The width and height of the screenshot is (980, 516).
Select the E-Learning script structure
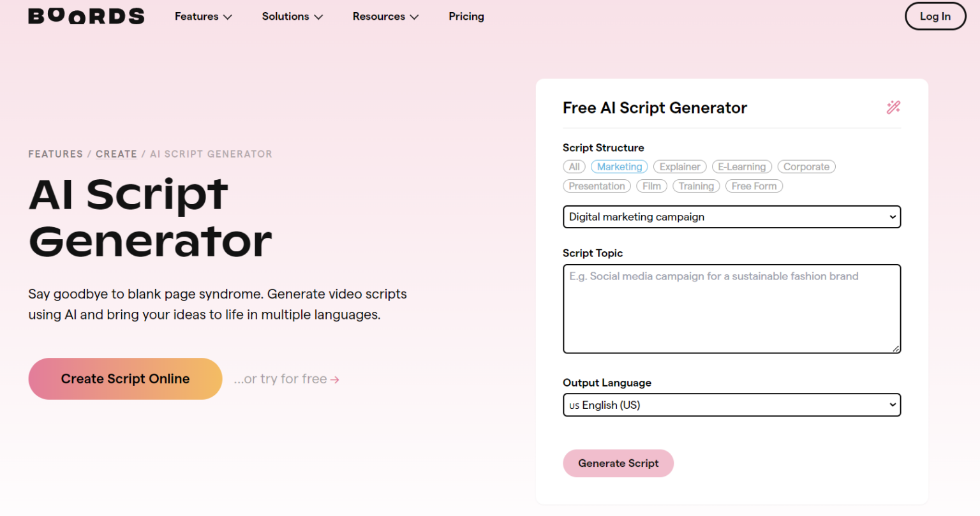pyautogui.click(x=741, y=166)
